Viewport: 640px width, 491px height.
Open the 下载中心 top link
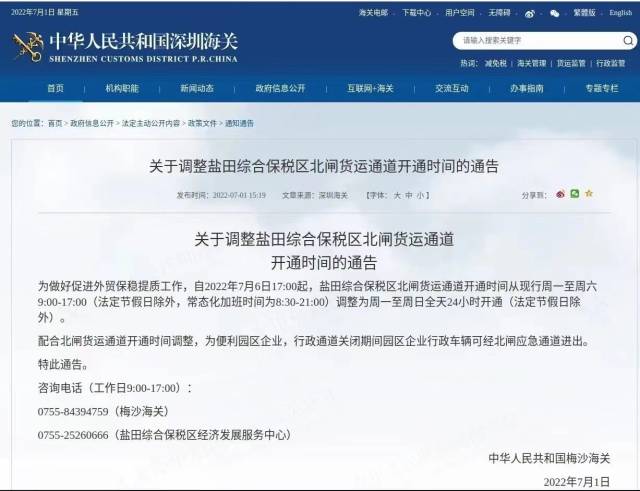[x=416, y=13]
